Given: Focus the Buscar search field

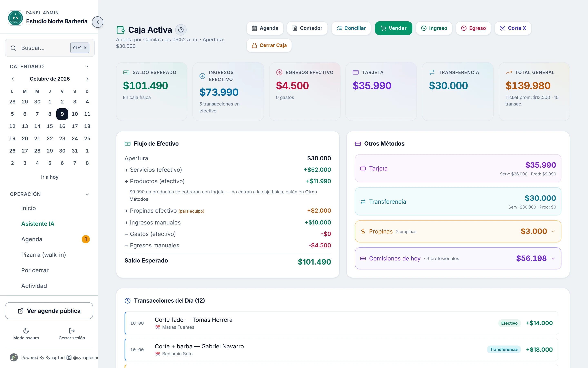Looking at the screenshot, I should [50, 48].
